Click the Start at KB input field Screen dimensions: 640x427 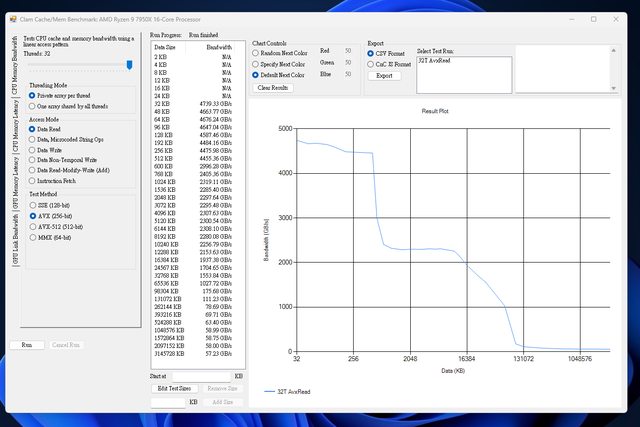[202, 376]
